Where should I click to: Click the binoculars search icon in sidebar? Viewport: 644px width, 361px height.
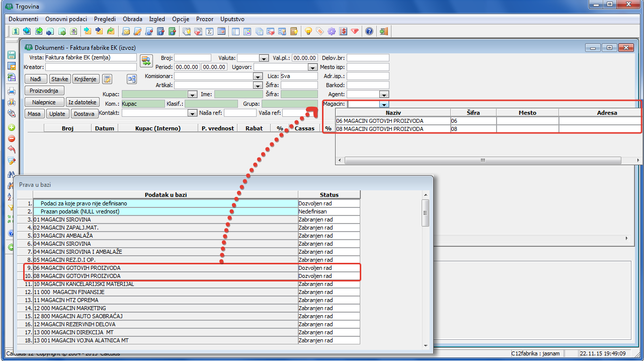coord(11,175)
